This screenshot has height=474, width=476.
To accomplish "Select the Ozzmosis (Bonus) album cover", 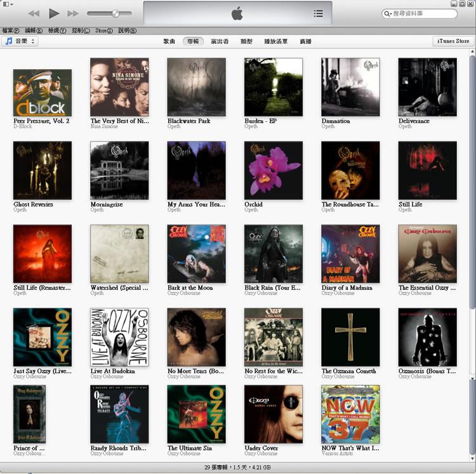I will [x=427, y=337].
